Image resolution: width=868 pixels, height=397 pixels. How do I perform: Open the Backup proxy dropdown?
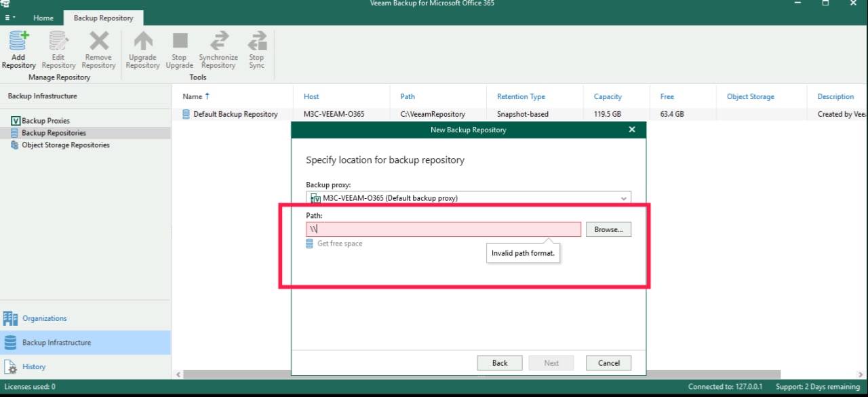pos(469,198)
